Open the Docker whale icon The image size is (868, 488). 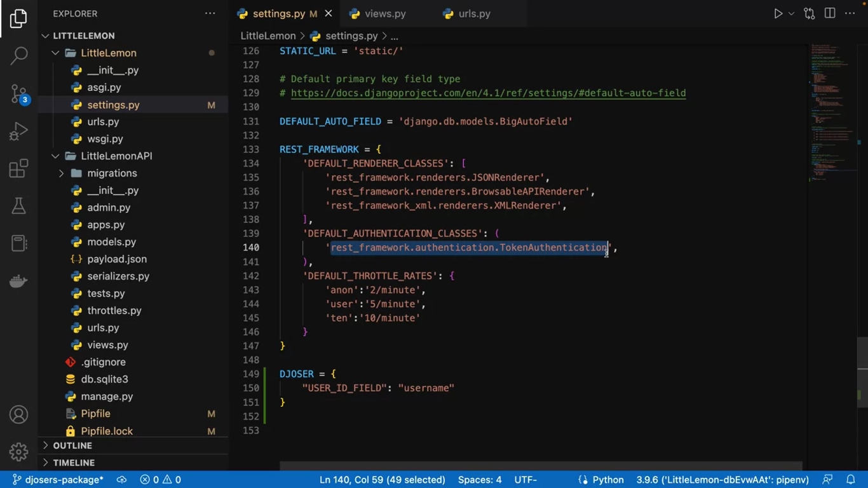pos(19,281)
